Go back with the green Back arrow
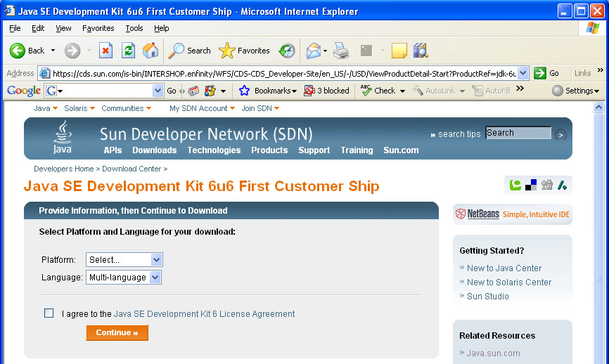 (x=17, y=51)
